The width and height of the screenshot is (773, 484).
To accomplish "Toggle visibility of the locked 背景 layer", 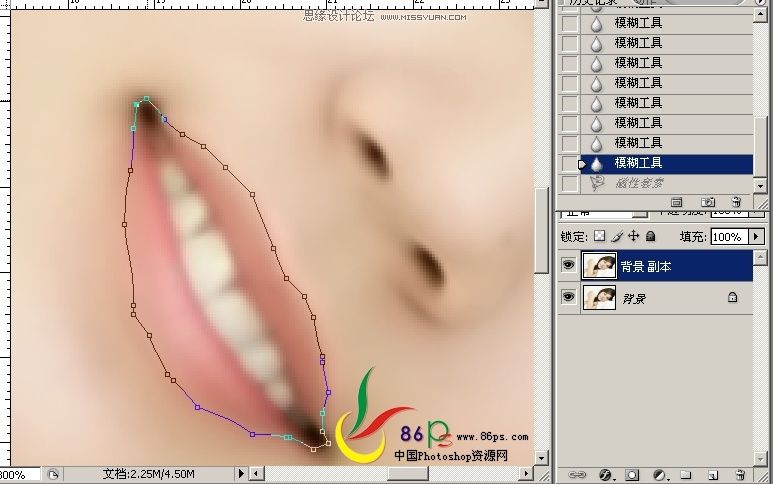I will pyautogui.click(x=568, y=297).
